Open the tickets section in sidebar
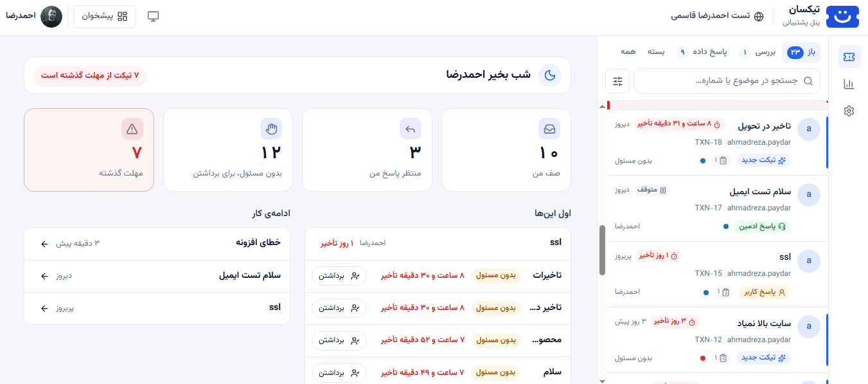 849,57
